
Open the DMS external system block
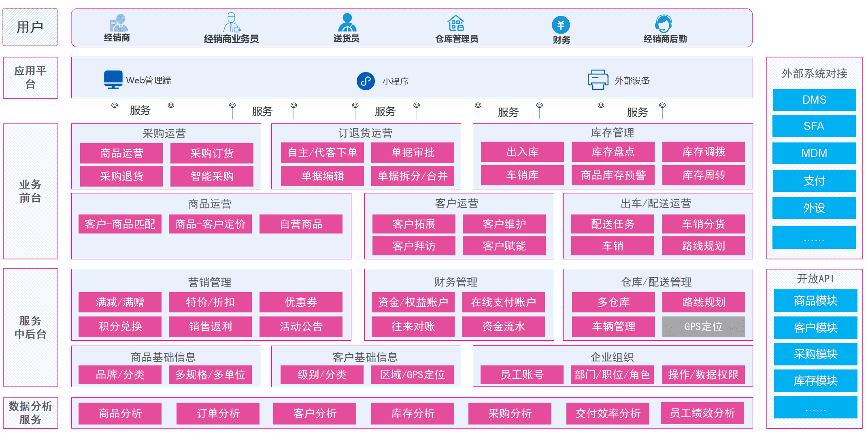click(814, 100)
